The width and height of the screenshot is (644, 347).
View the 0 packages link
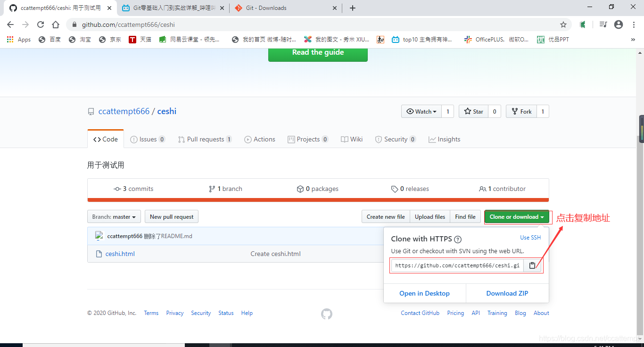pos(318,189)
